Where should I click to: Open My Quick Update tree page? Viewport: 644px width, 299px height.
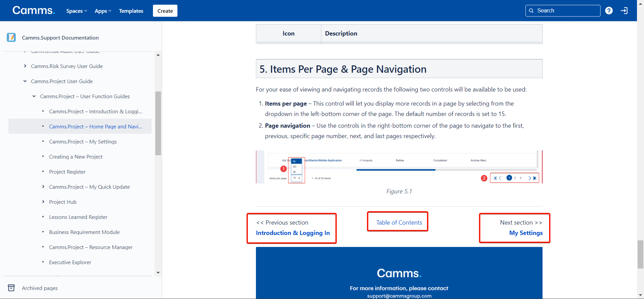coord(89,187)
